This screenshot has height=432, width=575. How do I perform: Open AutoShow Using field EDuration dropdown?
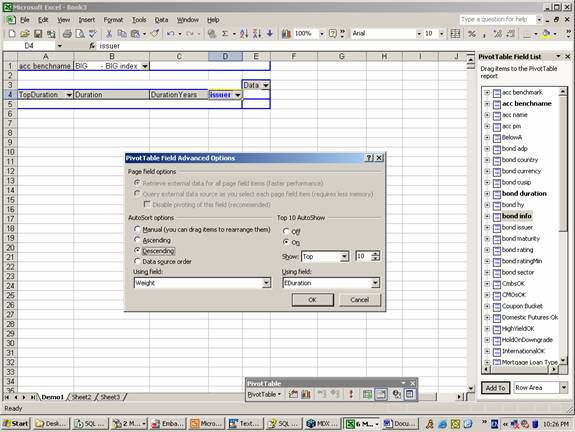tap(375, 283)
